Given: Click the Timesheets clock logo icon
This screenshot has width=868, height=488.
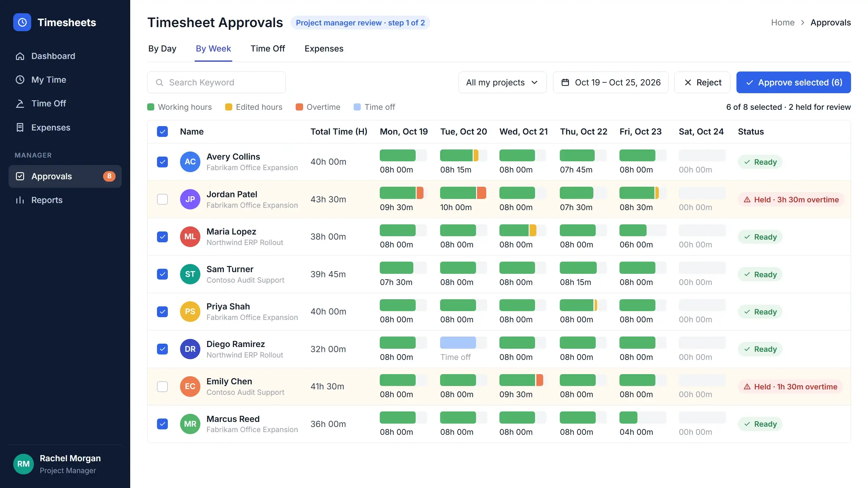Looking at the screenshot, I should click(x=22, y=22).
